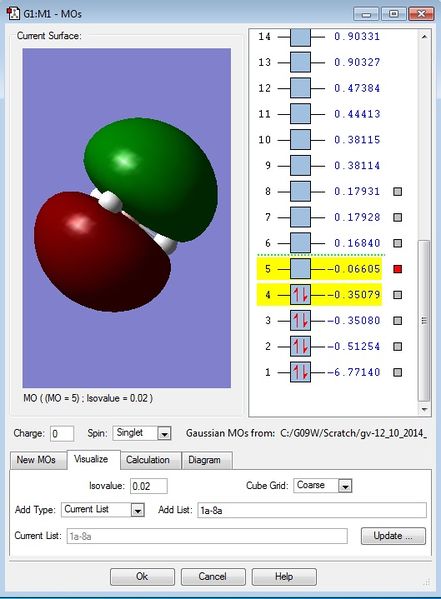Click the Cancel button

coord(213,576)
